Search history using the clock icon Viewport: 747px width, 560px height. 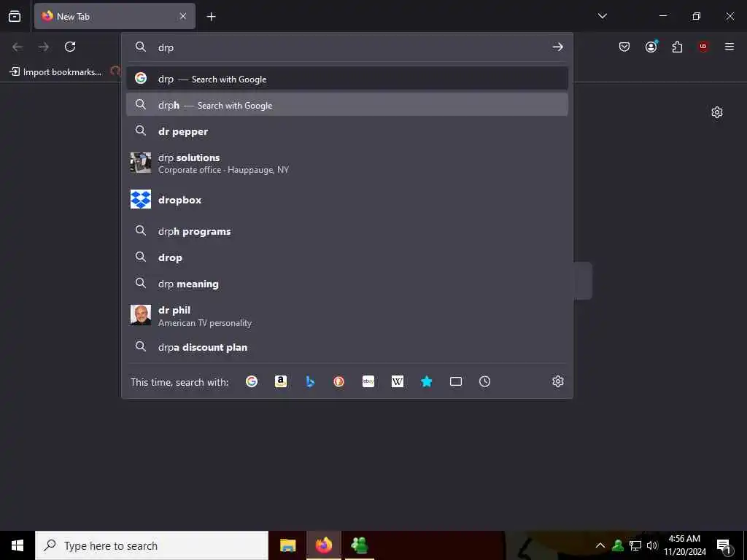tap(484, 381)
